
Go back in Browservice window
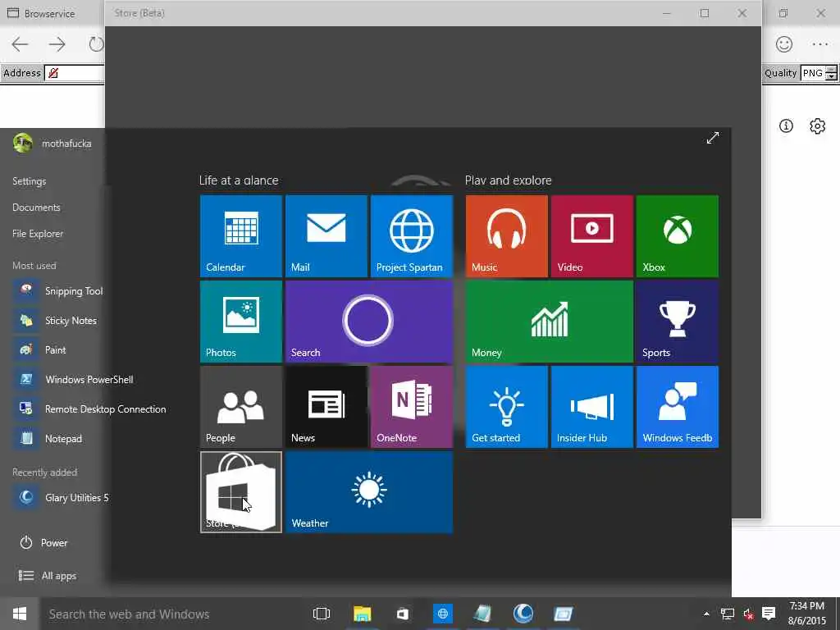(x=20, y=44)
